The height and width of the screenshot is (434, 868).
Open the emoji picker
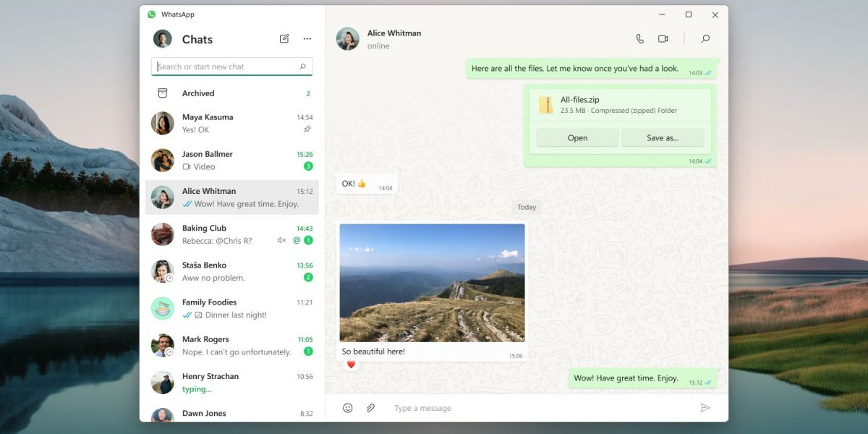pos(347,408)
